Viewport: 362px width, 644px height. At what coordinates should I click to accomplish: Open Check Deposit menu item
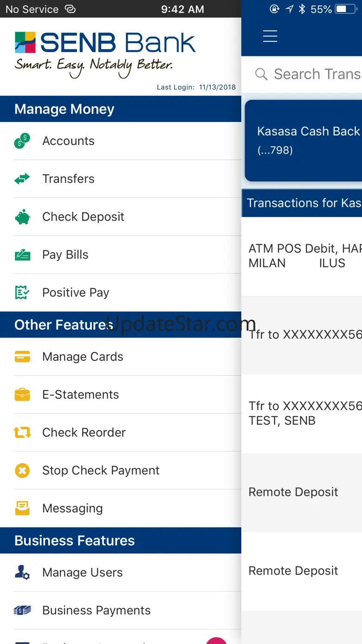[121, 217]
